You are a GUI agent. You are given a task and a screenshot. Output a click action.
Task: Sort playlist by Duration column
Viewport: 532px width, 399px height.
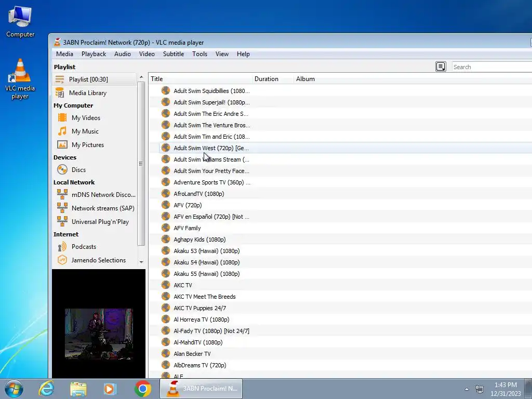[x=273, y=79]
